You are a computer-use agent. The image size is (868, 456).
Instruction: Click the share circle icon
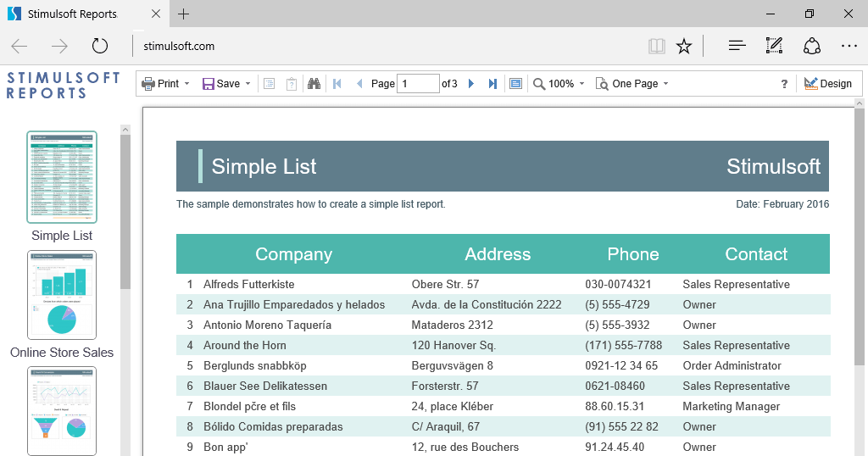tap(811, 46)
